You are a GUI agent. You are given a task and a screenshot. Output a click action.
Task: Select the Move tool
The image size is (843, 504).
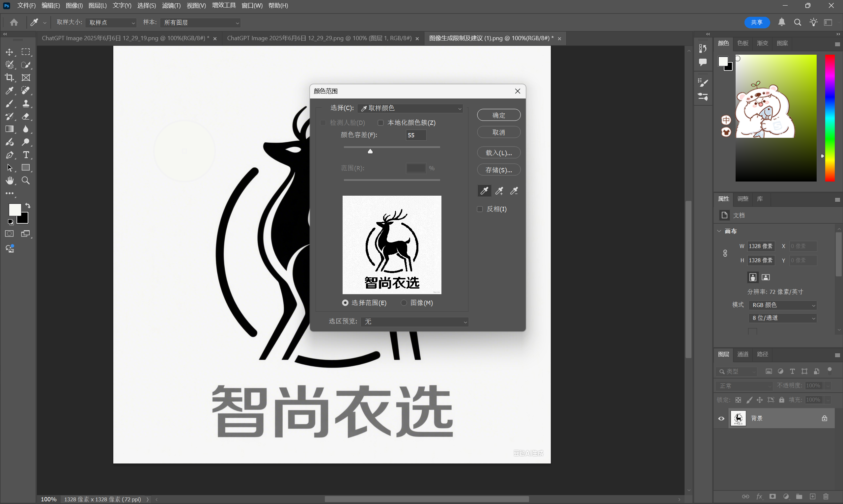[x=10, y=52]
